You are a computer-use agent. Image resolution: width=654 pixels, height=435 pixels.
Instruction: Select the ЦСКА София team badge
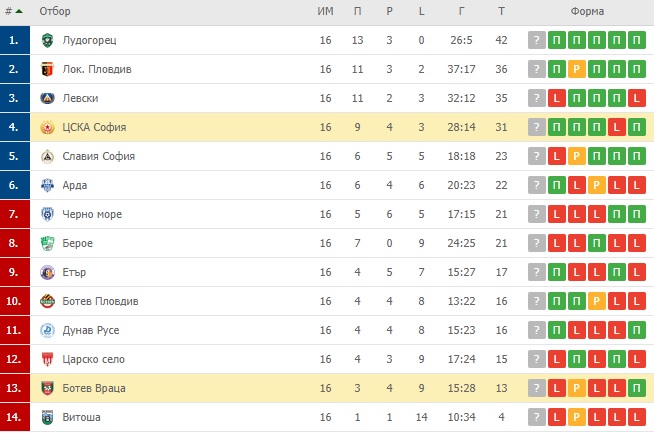48,127
